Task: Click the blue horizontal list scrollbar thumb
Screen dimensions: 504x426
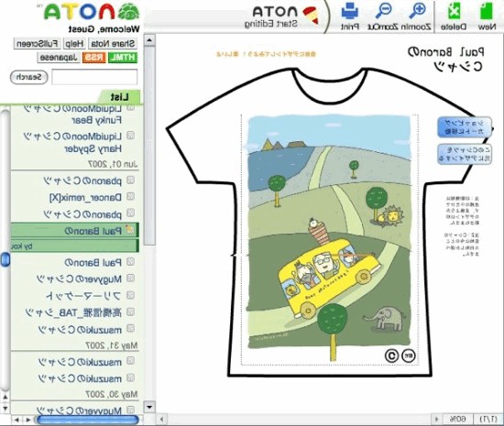Action: (87, 420)
